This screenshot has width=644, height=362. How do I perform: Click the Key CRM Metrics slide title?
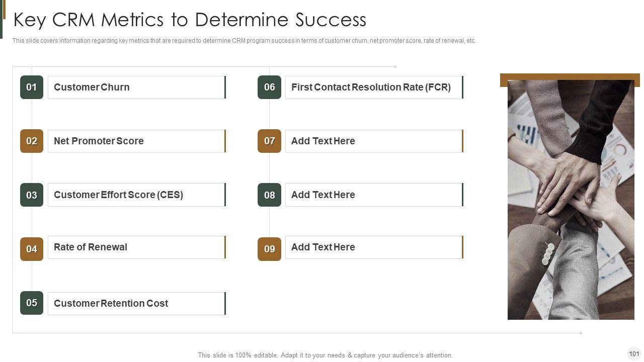190,20
